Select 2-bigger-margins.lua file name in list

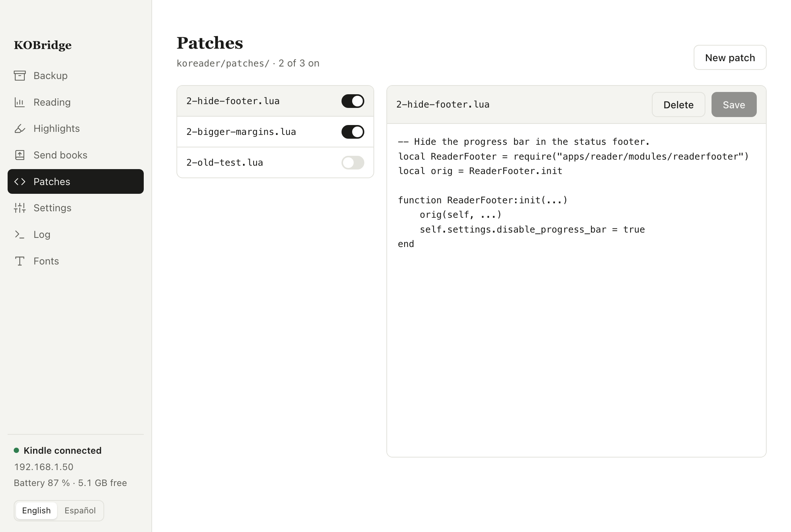point(241,132)
